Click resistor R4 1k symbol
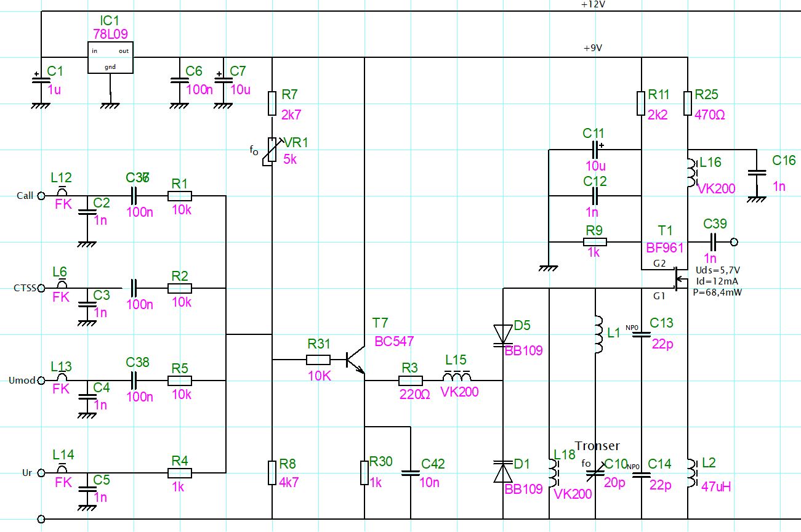 tap(180, 473)
